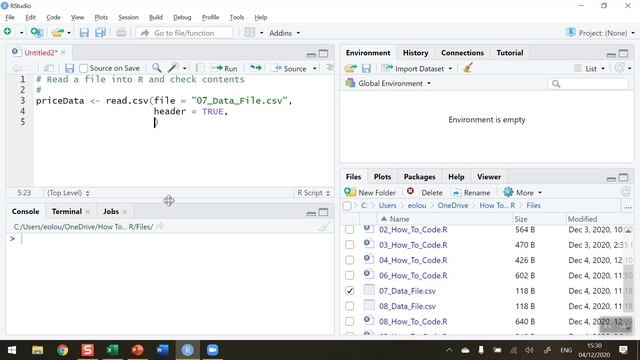Viewport: 640px width, 360px height.
Task: Click the New File icon in the main toolbar
Action: (x=8, y=32)
